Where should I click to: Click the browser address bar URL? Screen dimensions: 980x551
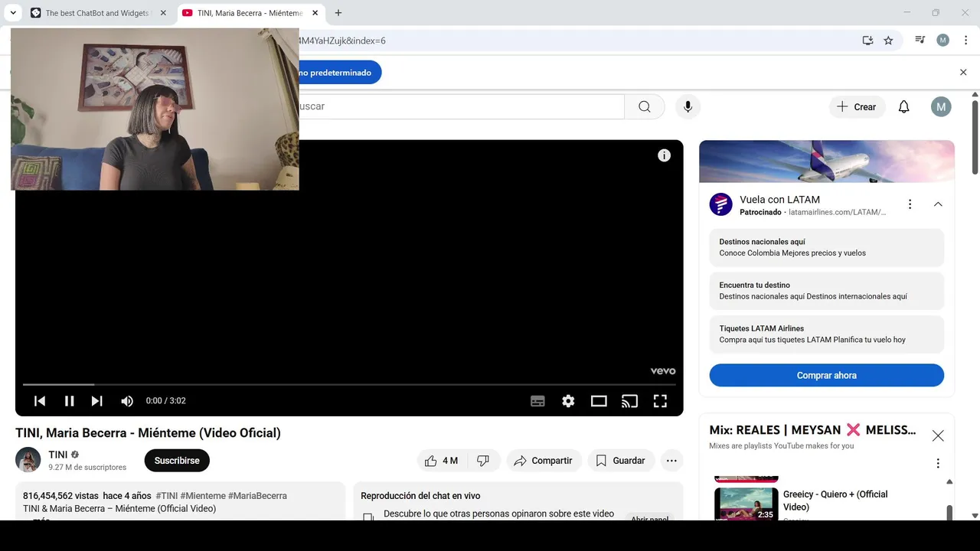point(342,41)
